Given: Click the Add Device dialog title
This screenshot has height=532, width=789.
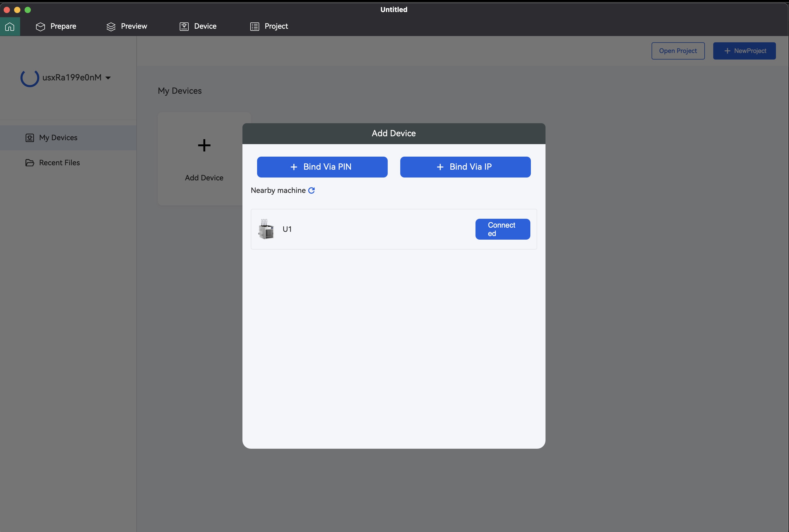Looking at the screenshot, I should click(x=394, y=133).
